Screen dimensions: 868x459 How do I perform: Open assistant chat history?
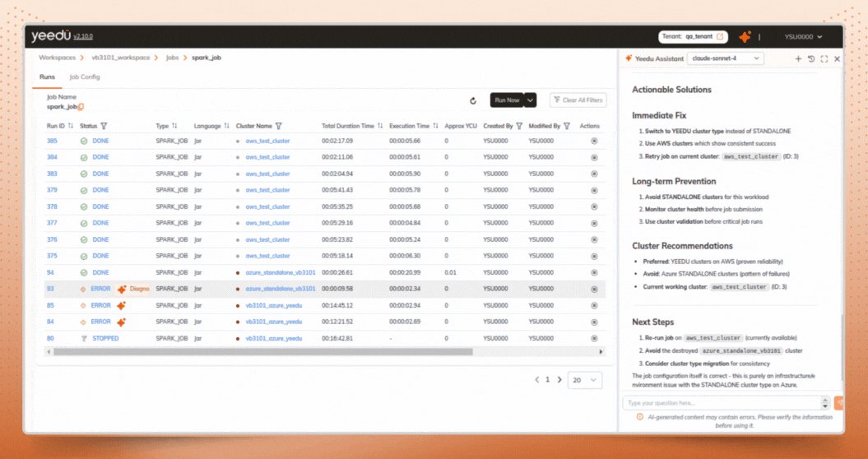pyautogui.click(x=811, y=58)
